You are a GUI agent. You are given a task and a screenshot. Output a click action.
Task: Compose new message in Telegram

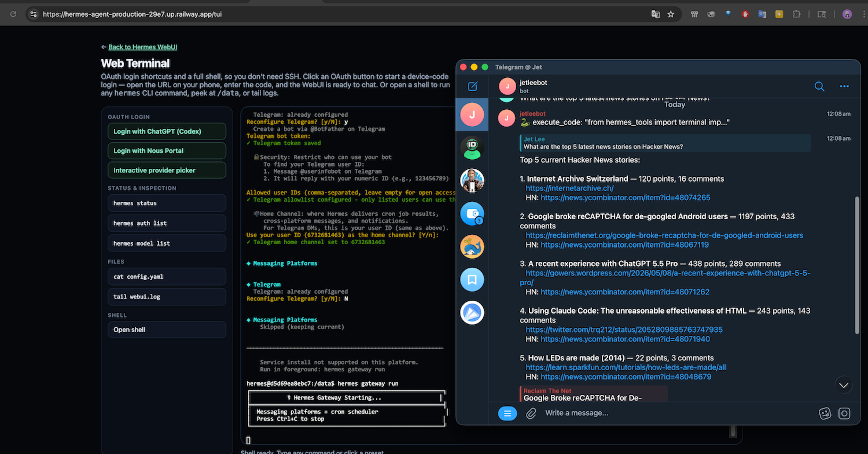473,86
